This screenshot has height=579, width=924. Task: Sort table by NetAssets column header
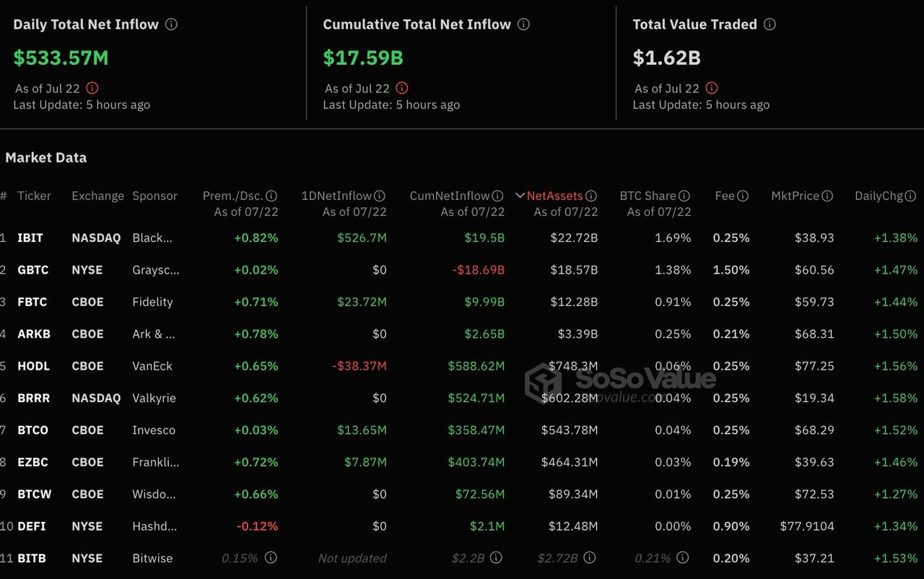coord(554,196)
